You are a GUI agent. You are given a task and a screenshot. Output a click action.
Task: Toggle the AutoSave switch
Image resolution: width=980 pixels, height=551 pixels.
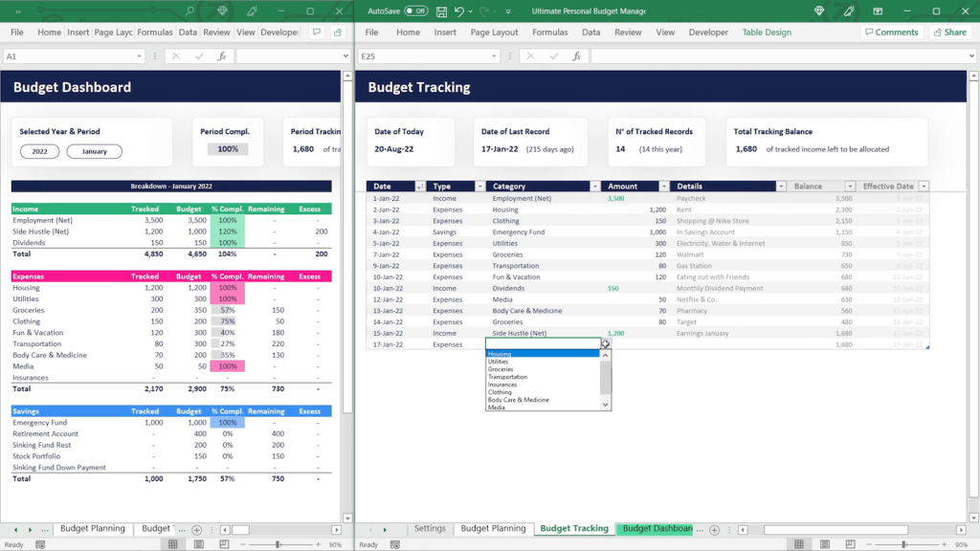click(416, 11)
